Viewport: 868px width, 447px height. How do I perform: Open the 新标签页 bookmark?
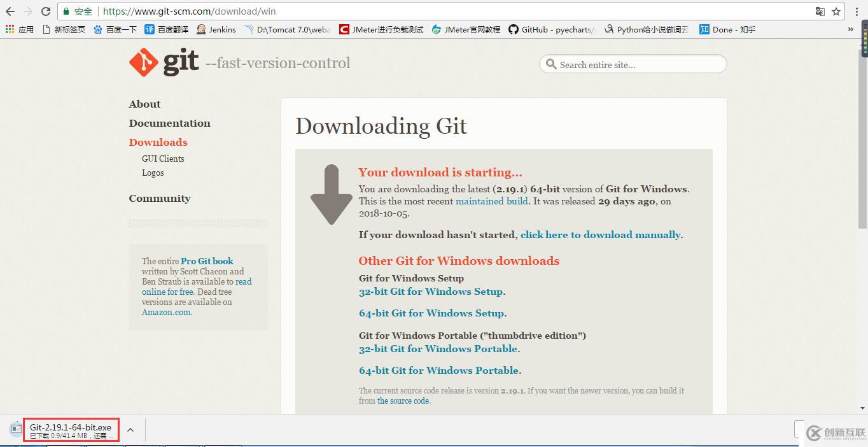(64, 29)
